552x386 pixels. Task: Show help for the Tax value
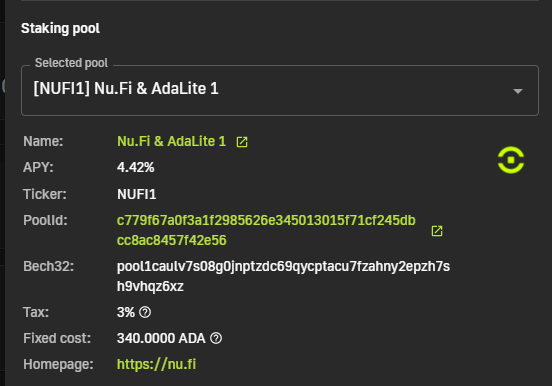pos(145,312)
